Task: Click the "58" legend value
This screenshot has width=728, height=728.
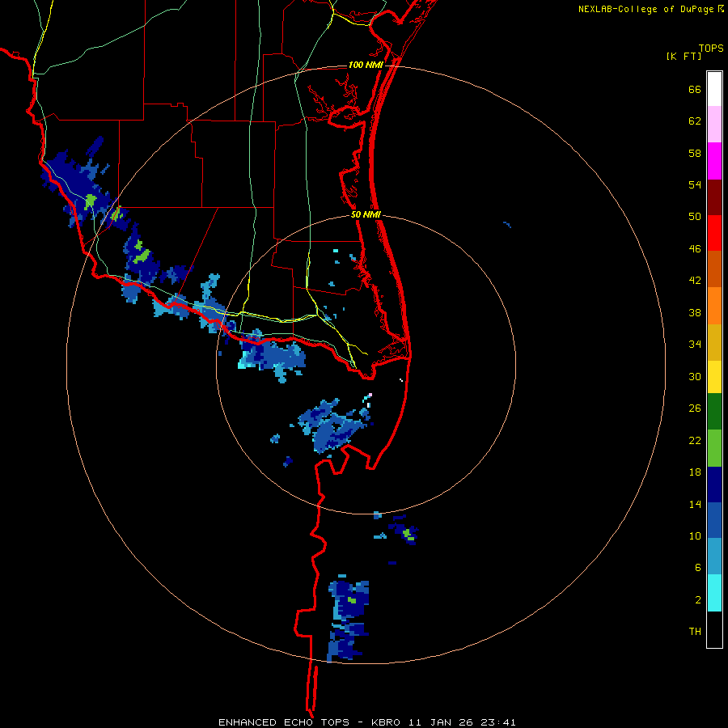Action: click(x=695, y=153)
